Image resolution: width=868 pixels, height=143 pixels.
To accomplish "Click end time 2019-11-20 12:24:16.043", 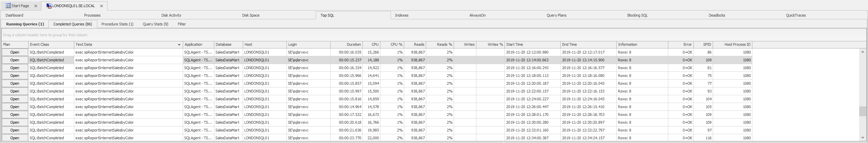I will tap(589, 99).
